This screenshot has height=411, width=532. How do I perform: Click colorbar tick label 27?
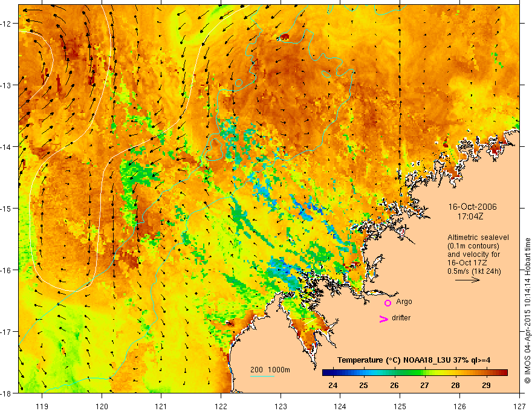(x=424, y=385)
